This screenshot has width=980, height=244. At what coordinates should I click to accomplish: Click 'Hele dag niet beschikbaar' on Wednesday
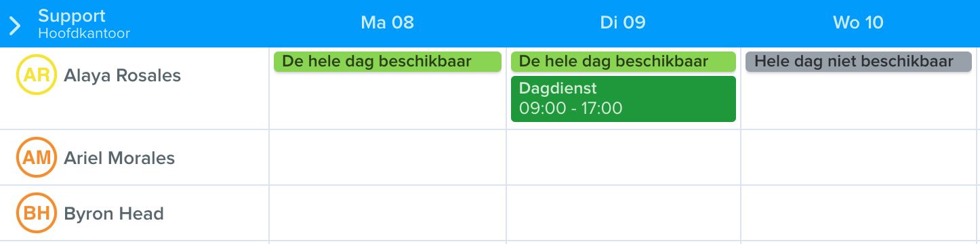point(859,62)
